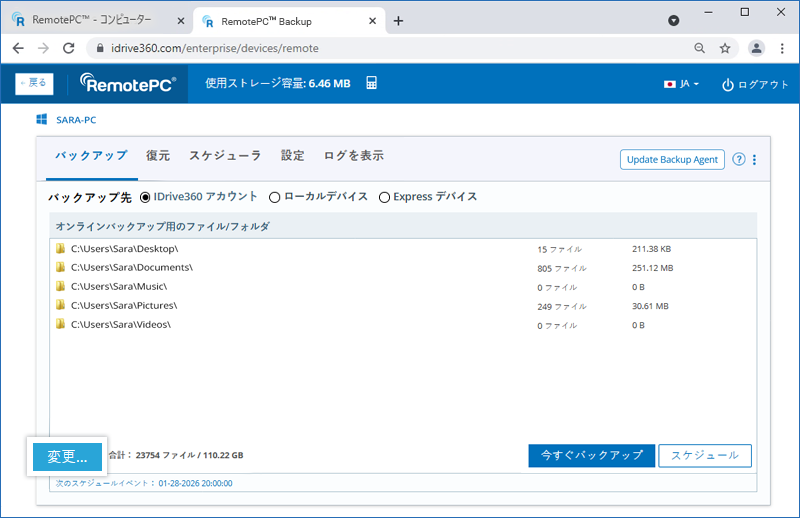The width and height of the screenshot is (800, 518).
Task: Open the three-dot menu beside help icon
Action: [x=754, y=160]
